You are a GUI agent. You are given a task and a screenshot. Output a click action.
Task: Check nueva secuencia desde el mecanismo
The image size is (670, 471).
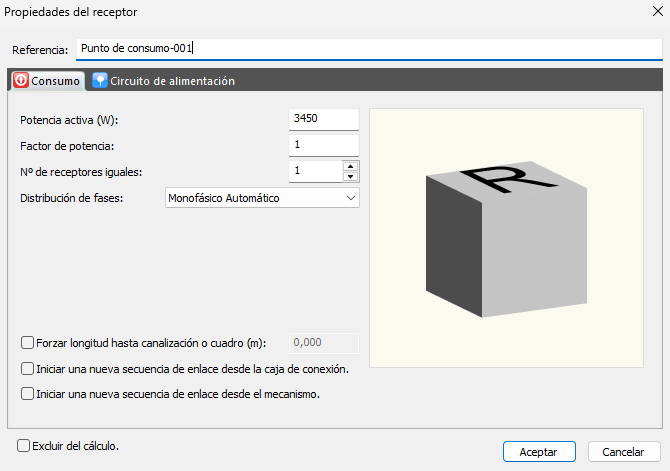point(27,394)
